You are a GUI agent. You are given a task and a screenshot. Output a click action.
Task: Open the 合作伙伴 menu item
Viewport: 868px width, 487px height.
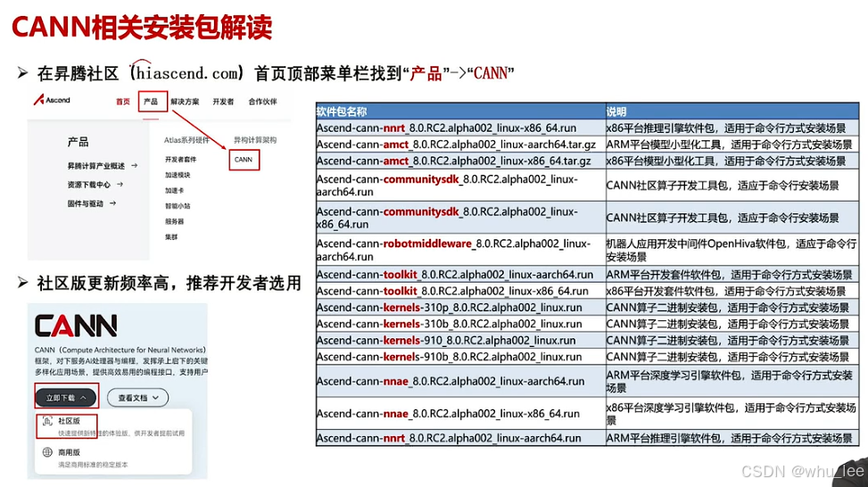[262, 102]
